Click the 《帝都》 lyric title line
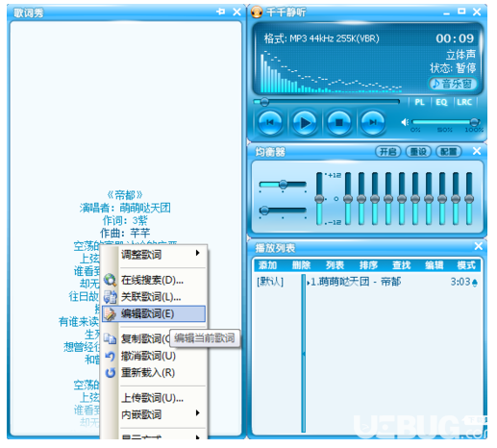This screenshot has height=448, width=497. pyautogui.click(x=125, y=195)
